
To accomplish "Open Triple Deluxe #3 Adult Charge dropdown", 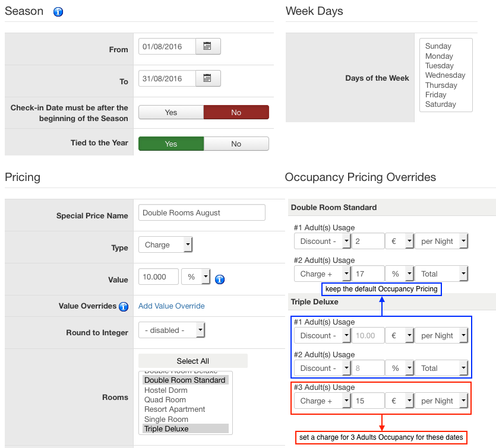I will (x=322, y=401).
